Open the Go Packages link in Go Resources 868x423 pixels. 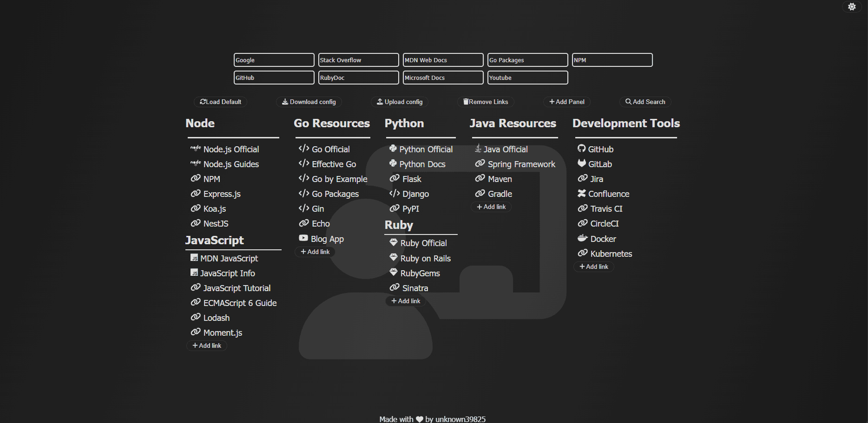335,194
